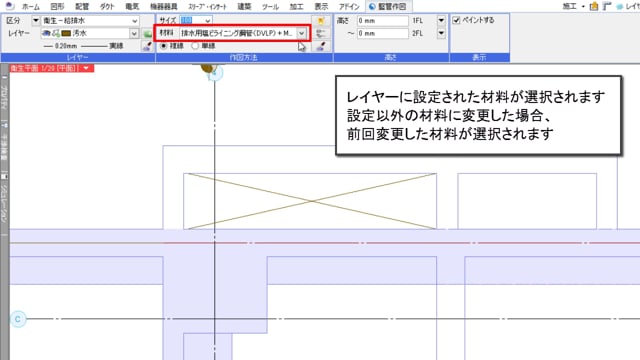Image resolution: width=640 pixels, height=360 pixels.
Task: Click the orange building icon beside 施工
Action: point(594,6)
